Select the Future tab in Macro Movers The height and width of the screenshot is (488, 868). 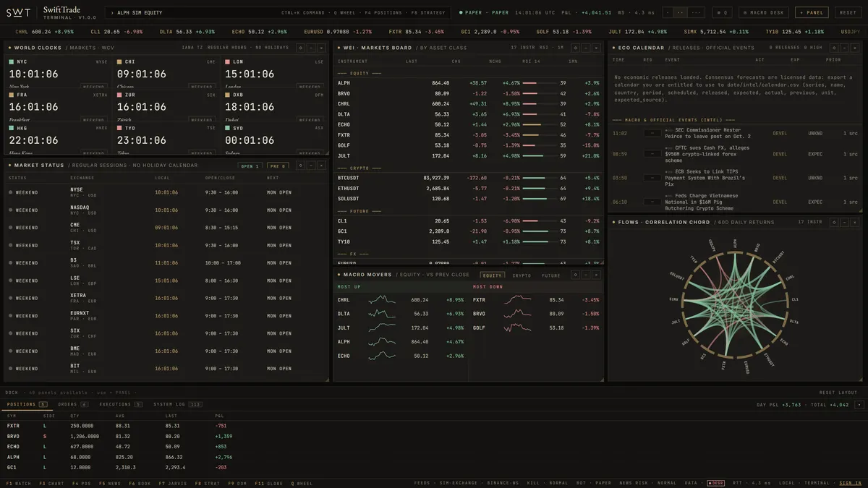[x=551, y=275]
